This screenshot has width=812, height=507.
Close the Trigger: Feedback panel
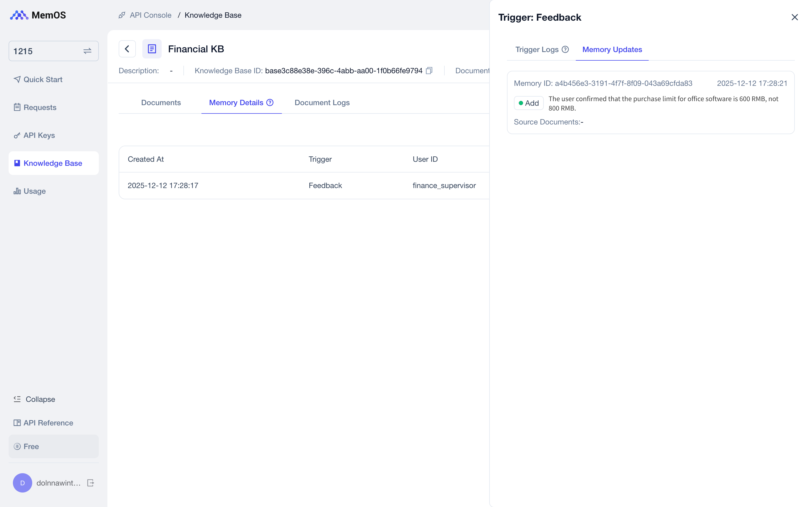(x=795, y=17)
